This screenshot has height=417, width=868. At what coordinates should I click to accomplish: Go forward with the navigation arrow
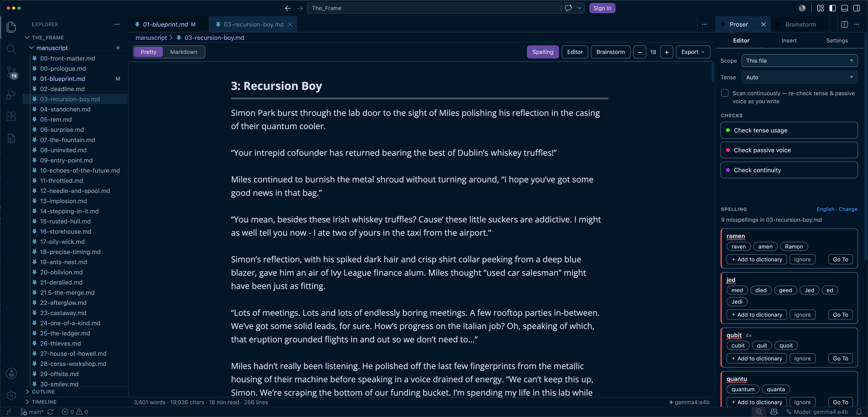pos(300,8)
